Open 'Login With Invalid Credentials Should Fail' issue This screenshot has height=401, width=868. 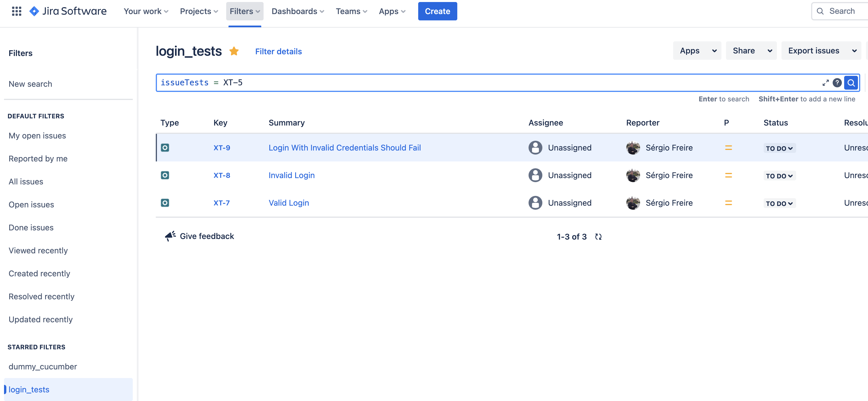pyautogui.click(x=345, y=148)
